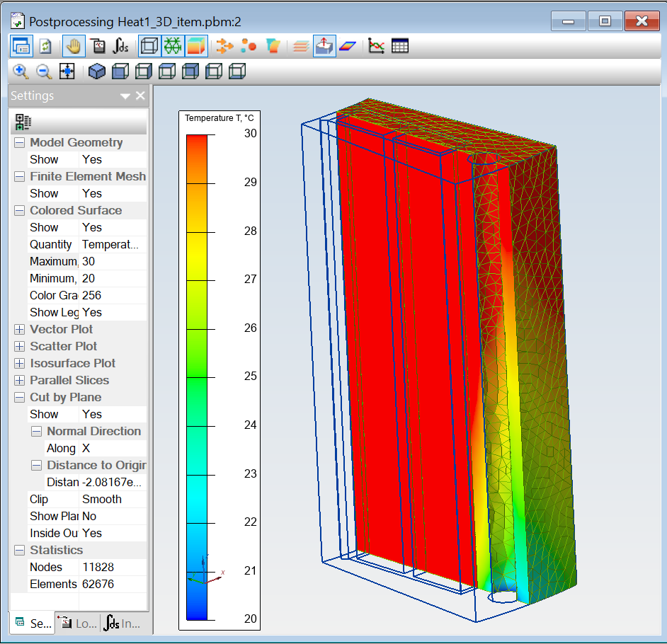The image size is (667, 644).
Task: Open the Quantity Temperat... dropdown value
Action: pos(113,244)
